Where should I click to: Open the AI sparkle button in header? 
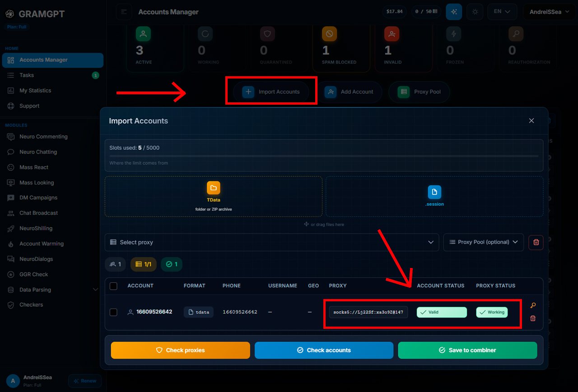tap(454, 12)
